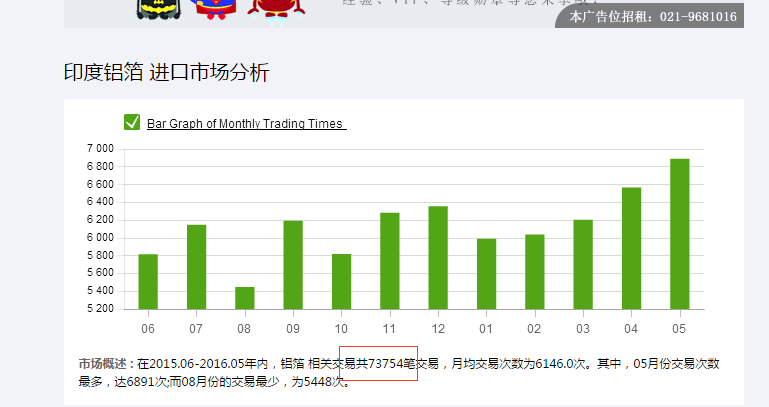This screenshot has width=769, height=407.
Task: Click the 月均交易次数为6146.0次 text
Action: [x=518, y=364]
